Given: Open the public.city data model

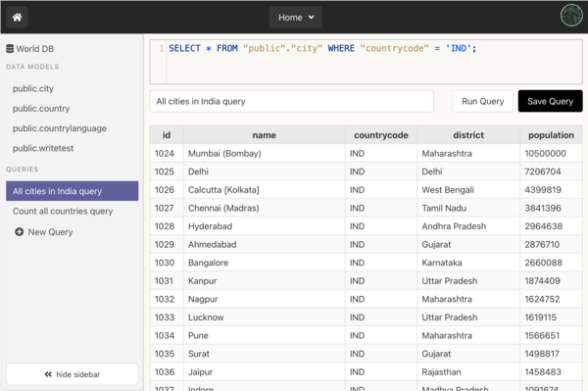Looking at the screenshot, I should click(x=33, y=89).
